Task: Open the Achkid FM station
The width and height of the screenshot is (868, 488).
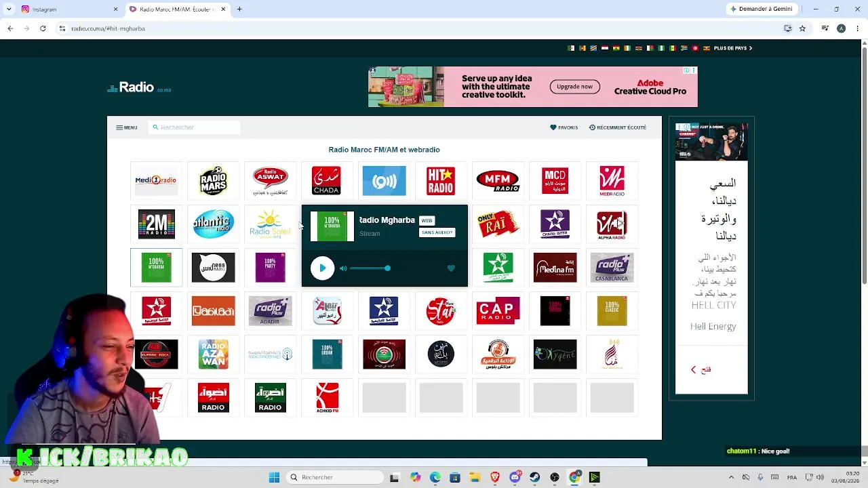Action: [x=327, y=398]
